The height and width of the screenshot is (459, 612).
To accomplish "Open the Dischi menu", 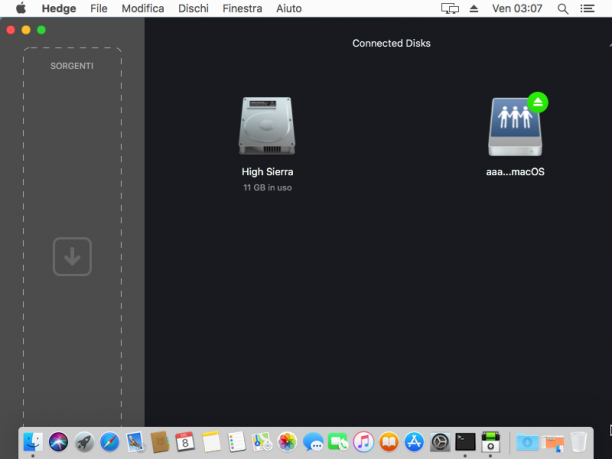I will tap(193, 8).
